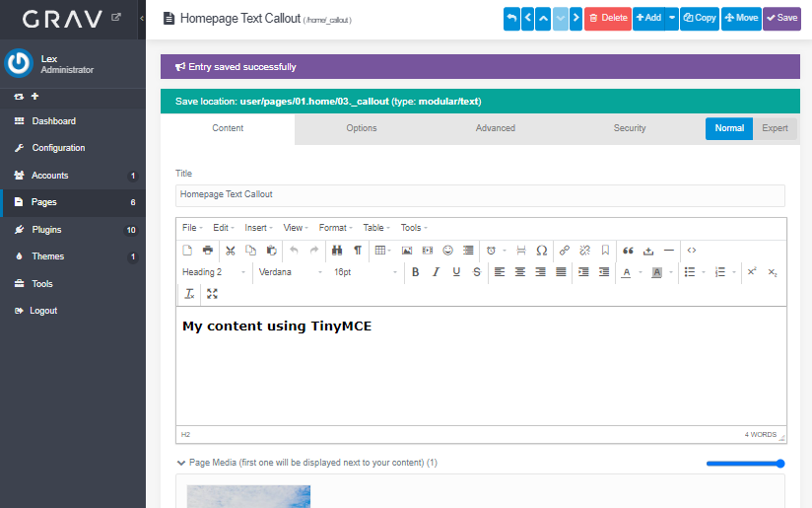
Task: Switch editor to Expert mode
Action: coord(775,128)
